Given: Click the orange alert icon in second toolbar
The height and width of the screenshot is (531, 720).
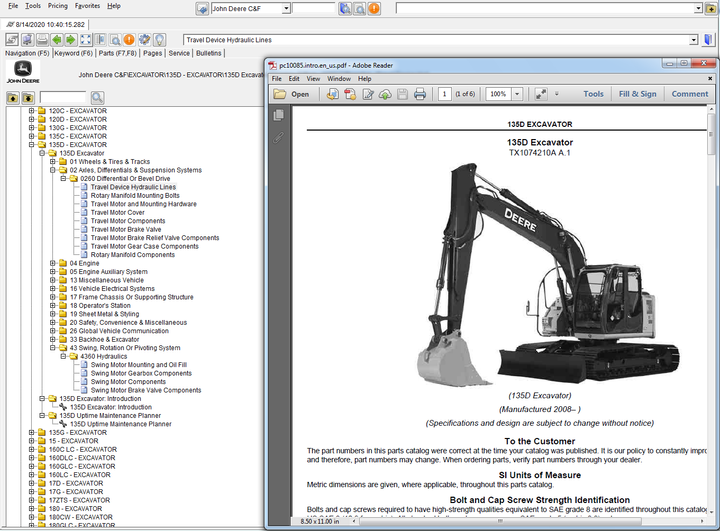Looking at the screenshot, I should 129,40.
